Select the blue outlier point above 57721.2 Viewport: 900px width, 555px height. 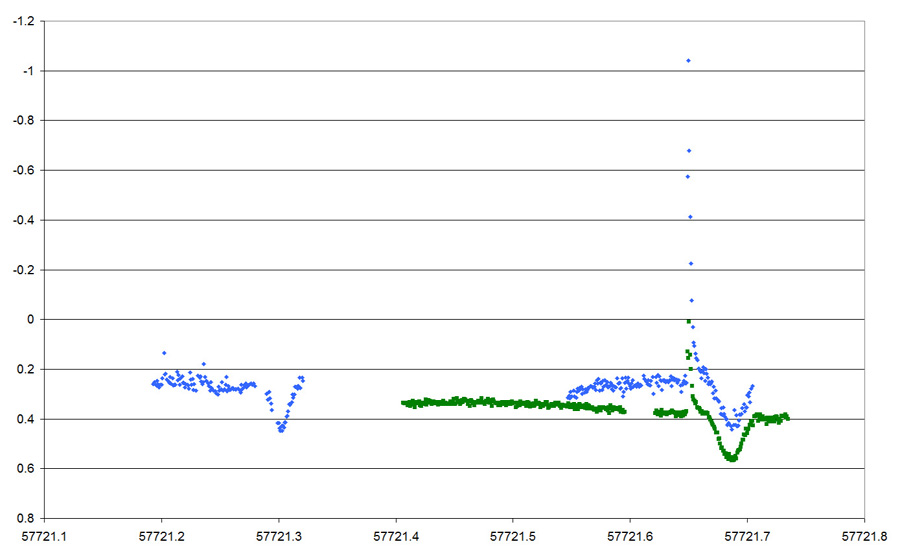click(x=164, y=353)
